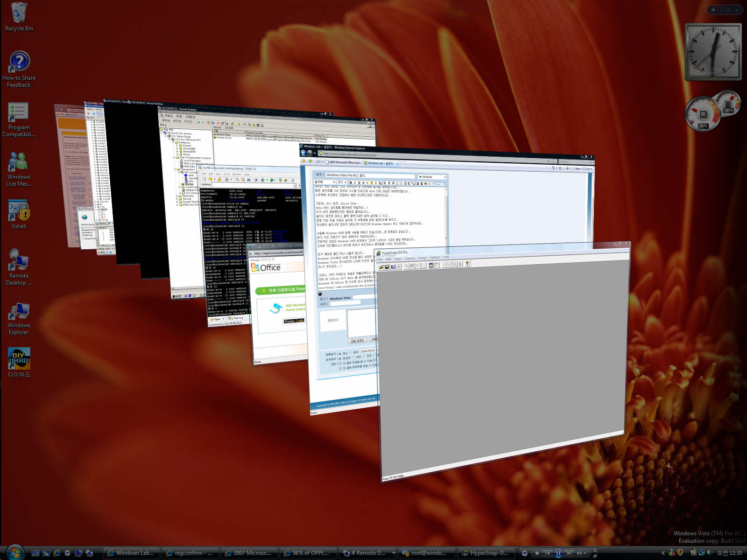Pause playback on taskbar media toolbar
The width and height of the screenshot is (747, 560).
click(x=558, y=553)
